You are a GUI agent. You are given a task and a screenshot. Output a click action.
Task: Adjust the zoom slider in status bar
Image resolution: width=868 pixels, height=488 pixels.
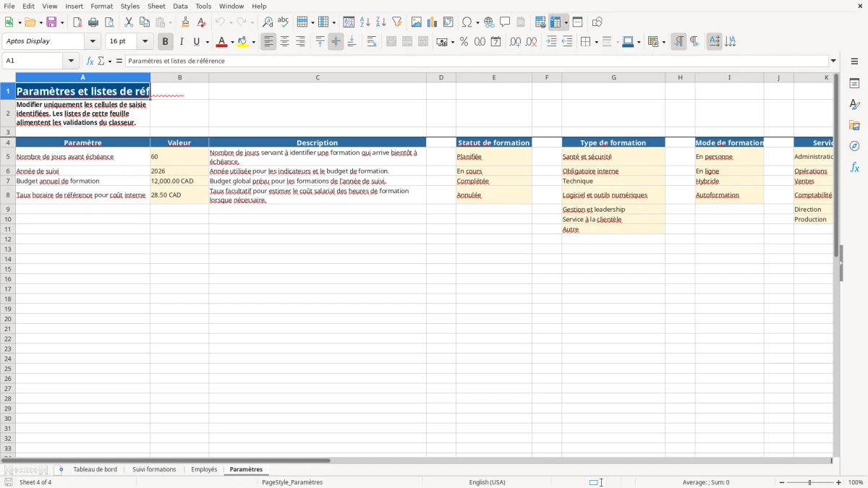point(810,482)
